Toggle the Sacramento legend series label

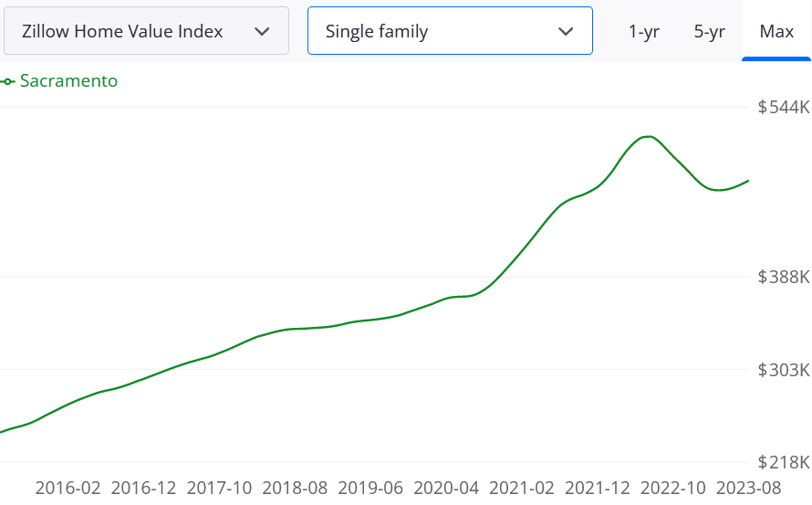68,80
